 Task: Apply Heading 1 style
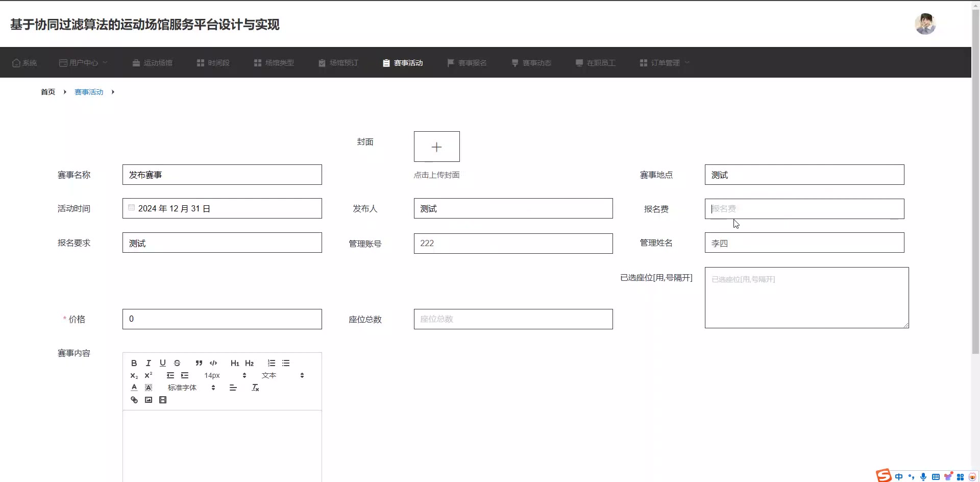235,363
